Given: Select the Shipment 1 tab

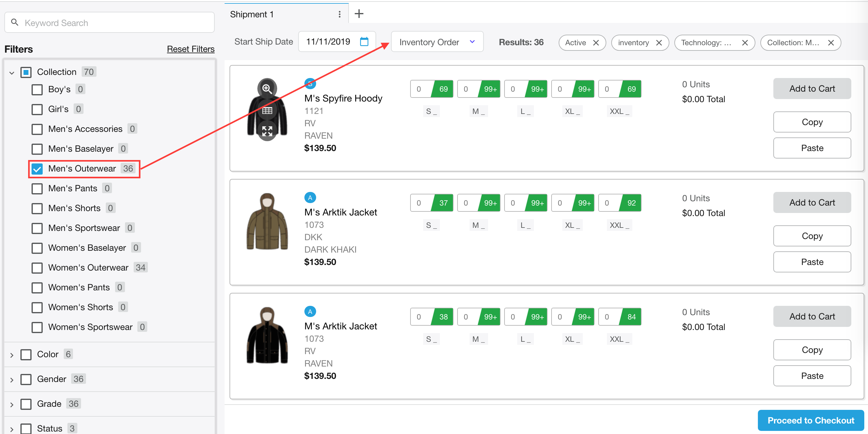Looking at the screenshot, I should pos(252,14).
